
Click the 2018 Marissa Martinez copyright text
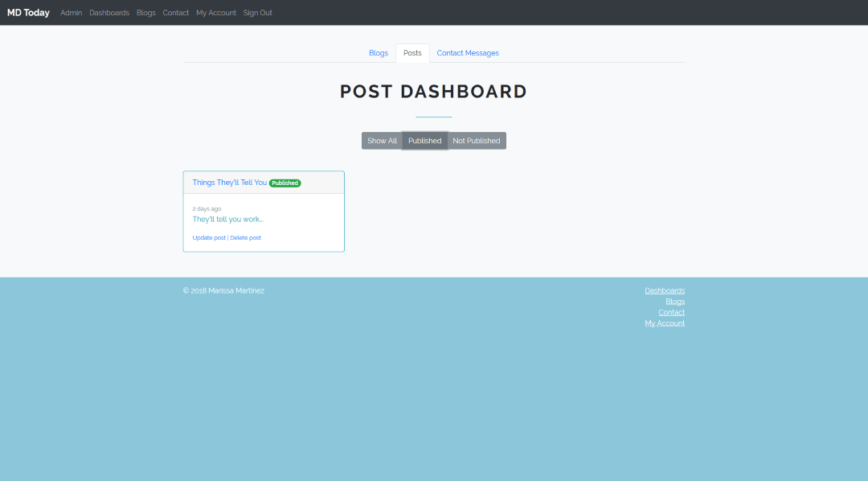coord(223,291)
